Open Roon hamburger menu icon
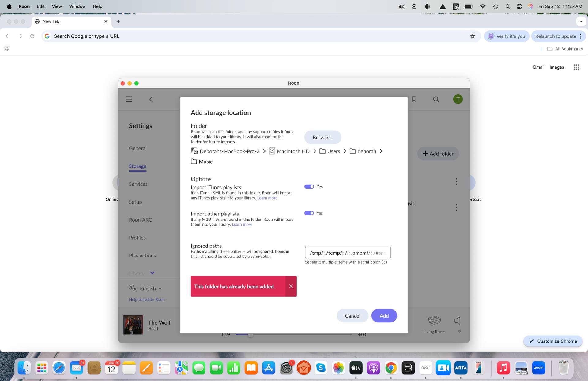The height and width of the screenshot is (381, 588). (x=129, y=99)
